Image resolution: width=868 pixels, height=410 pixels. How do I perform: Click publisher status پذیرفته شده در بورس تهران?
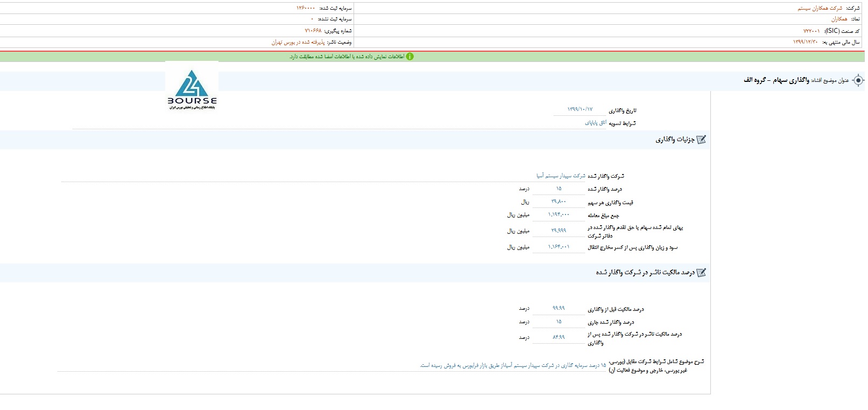298,42
